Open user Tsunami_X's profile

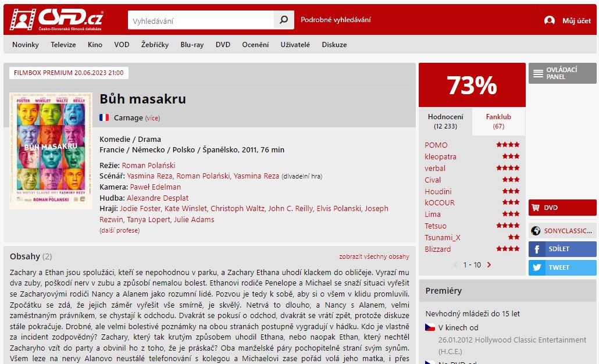coord(443,238)
